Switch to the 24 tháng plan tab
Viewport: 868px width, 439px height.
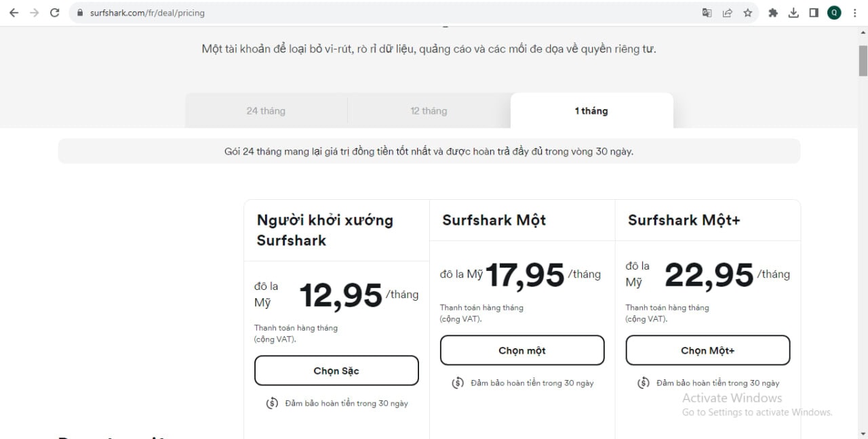pyautogui.click(x=266, y=111)
